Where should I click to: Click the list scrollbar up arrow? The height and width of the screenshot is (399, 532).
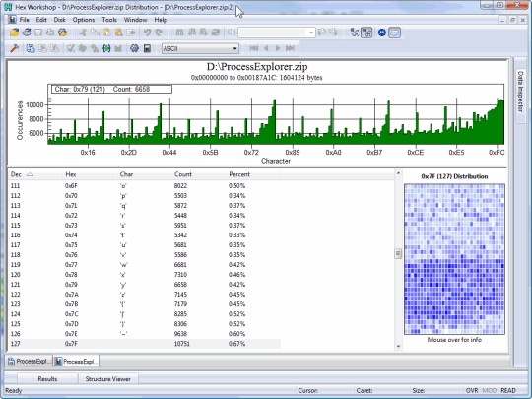(398, 173)
